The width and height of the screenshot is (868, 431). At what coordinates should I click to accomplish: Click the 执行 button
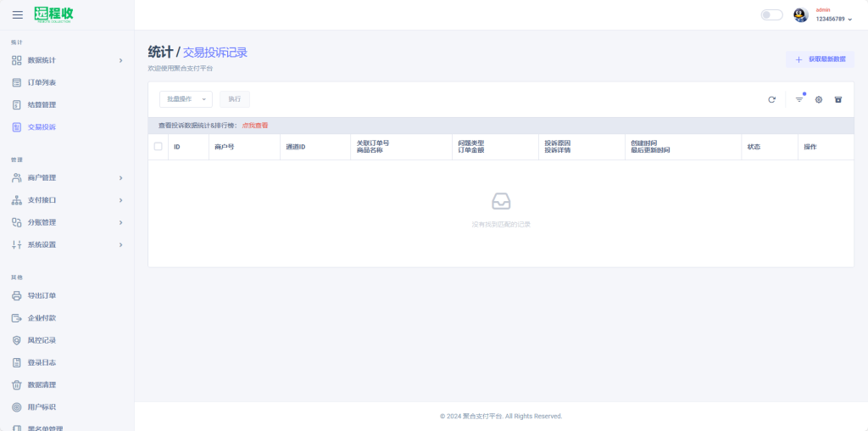[x=235, y=99]
